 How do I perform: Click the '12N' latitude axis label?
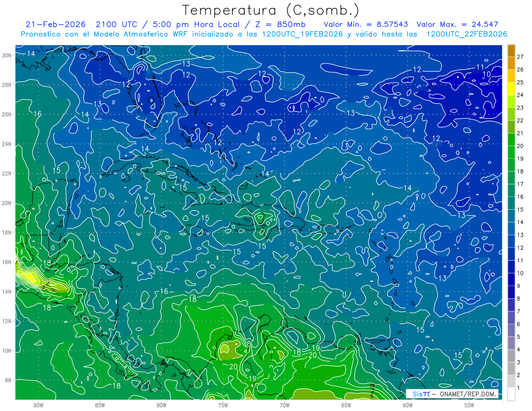6,321
